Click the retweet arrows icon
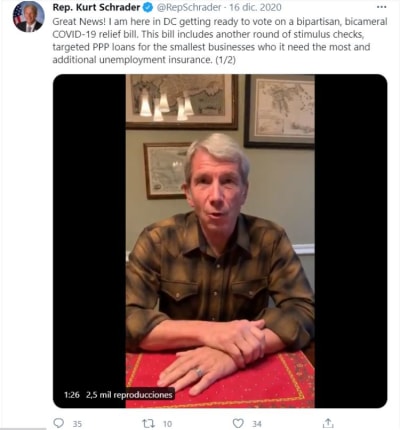This screenshot has height=430, width=400. (x=148, y=423)
